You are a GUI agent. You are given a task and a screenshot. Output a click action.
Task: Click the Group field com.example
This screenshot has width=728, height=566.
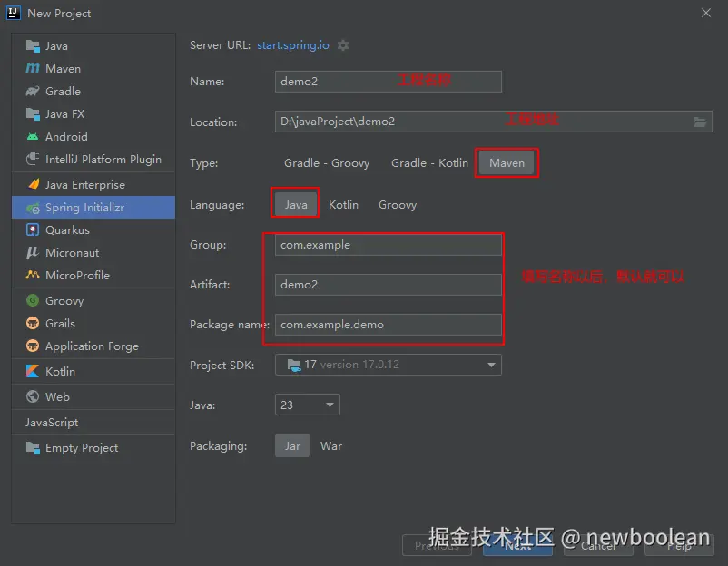point(389,245)
